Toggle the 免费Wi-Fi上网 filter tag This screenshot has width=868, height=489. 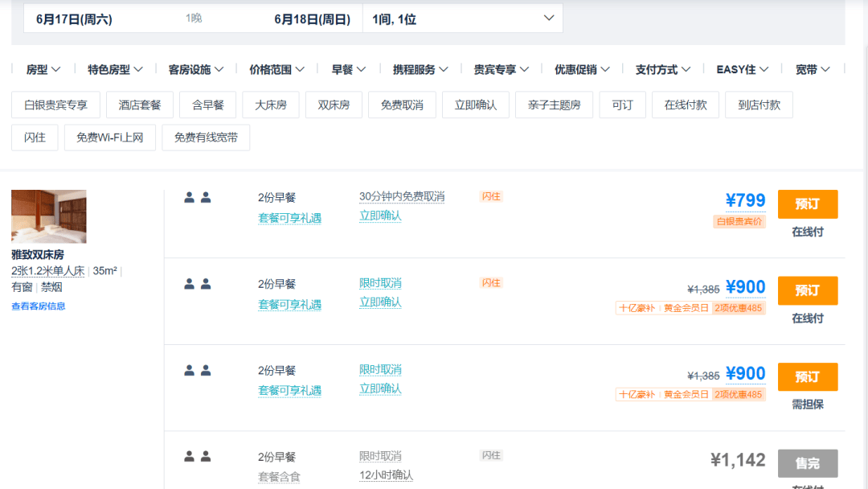(110, 138)
